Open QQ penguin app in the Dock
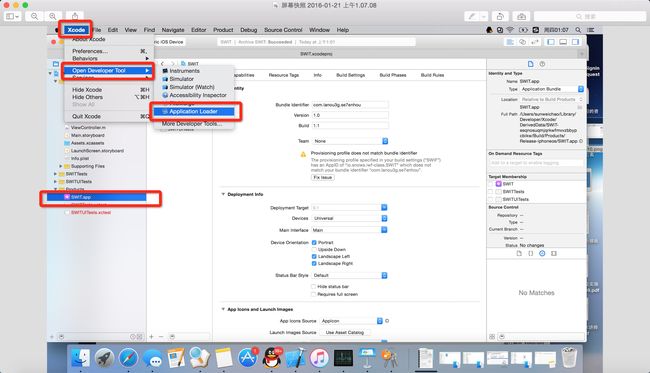Screen dimensions: 650x373 click(272, 357)
